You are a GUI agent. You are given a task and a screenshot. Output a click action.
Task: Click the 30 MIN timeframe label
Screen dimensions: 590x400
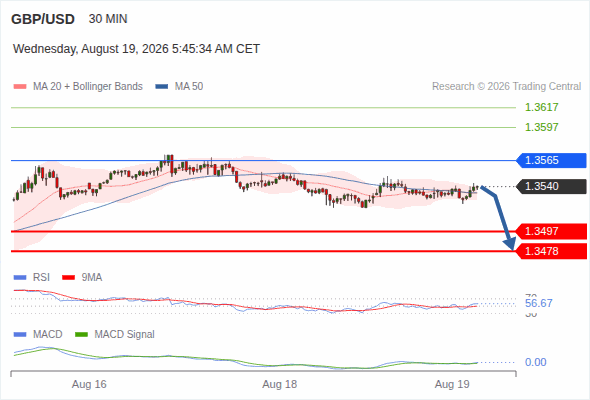[108, 19]
